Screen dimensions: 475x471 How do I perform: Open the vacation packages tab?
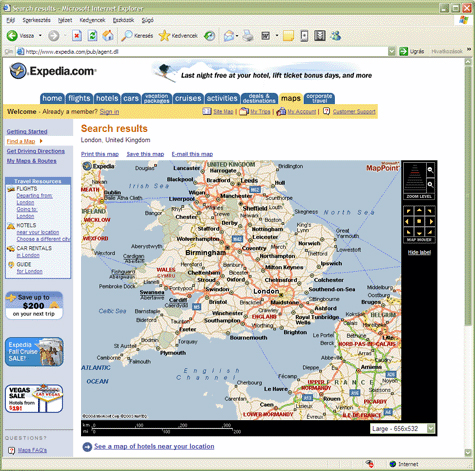157,98
